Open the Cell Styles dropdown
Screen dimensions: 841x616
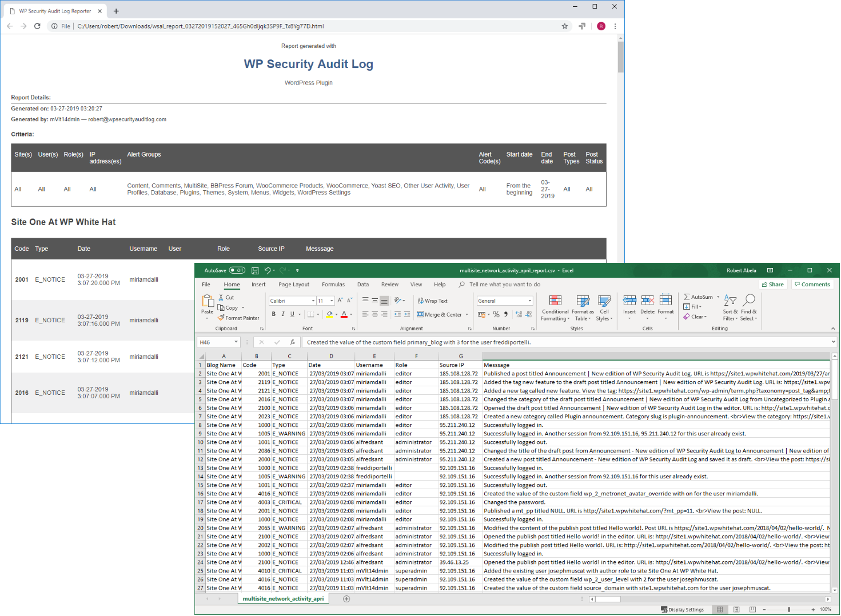(604, 308)
